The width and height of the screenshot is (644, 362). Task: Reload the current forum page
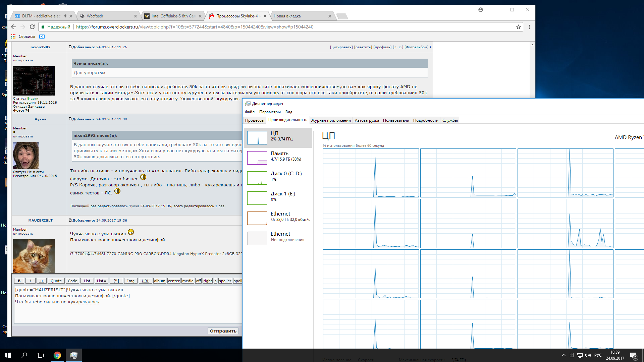tap(32, 27)
